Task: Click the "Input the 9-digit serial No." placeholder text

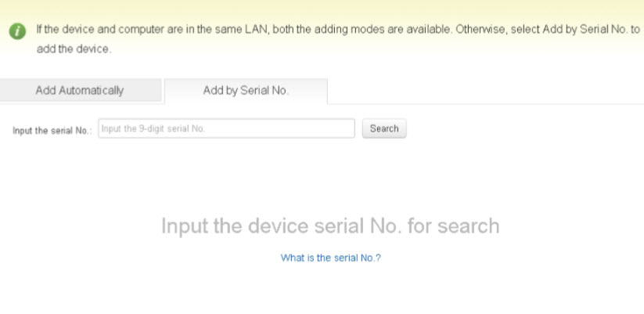Action: (153, 128)
